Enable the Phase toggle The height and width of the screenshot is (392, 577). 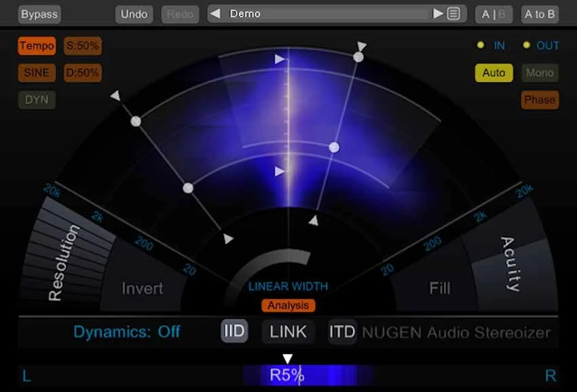tap(540, 100)
